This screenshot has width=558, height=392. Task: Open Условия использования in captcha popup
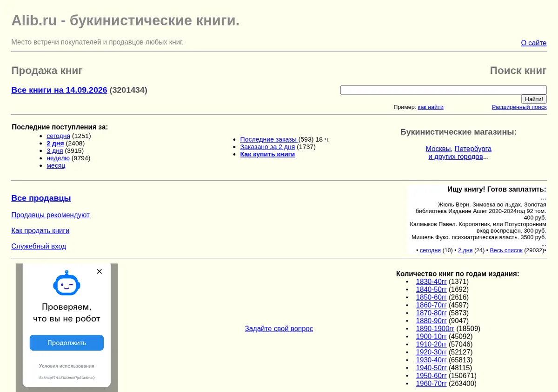pos(66,366)
